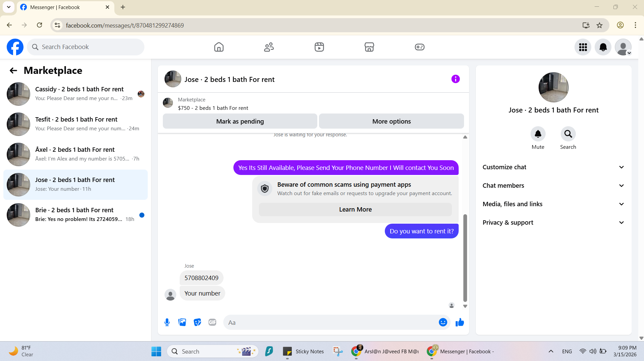Click the chat header listing avatar
The height and width of the screenshot is (361, 644).
pyautogui.click(x=173, y=79)
